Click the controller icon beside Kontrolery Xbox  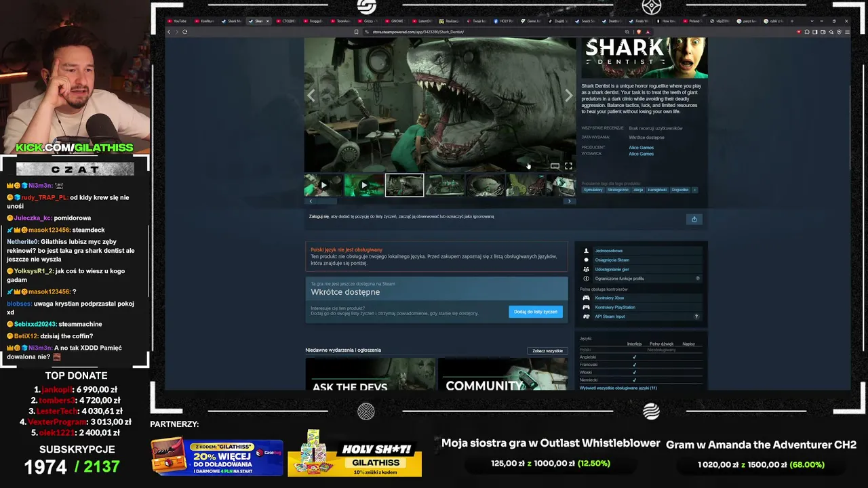tap(587, 298)
